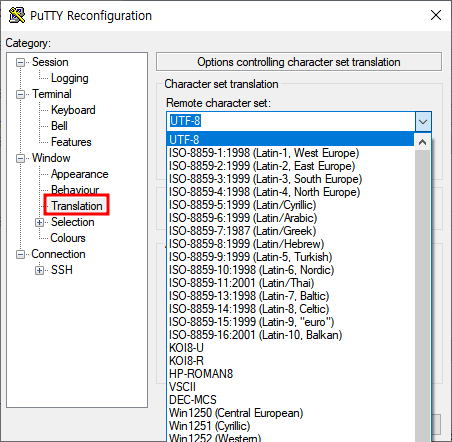452x442 pixels.
Task: Open Features settings category
Action: [x=71, y=142]
